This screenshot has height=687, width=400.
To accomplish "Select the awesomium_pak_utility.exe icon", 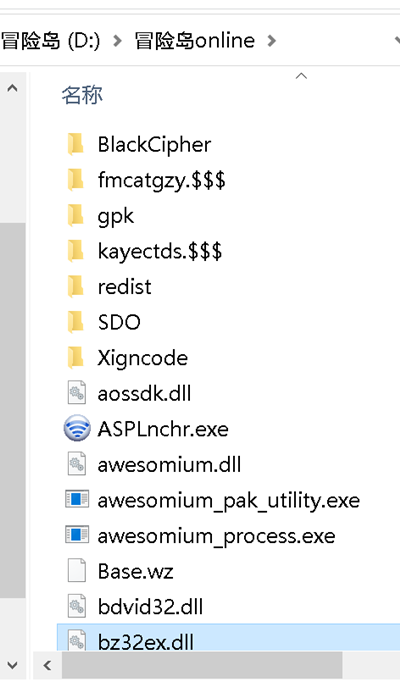I will 77,499.
